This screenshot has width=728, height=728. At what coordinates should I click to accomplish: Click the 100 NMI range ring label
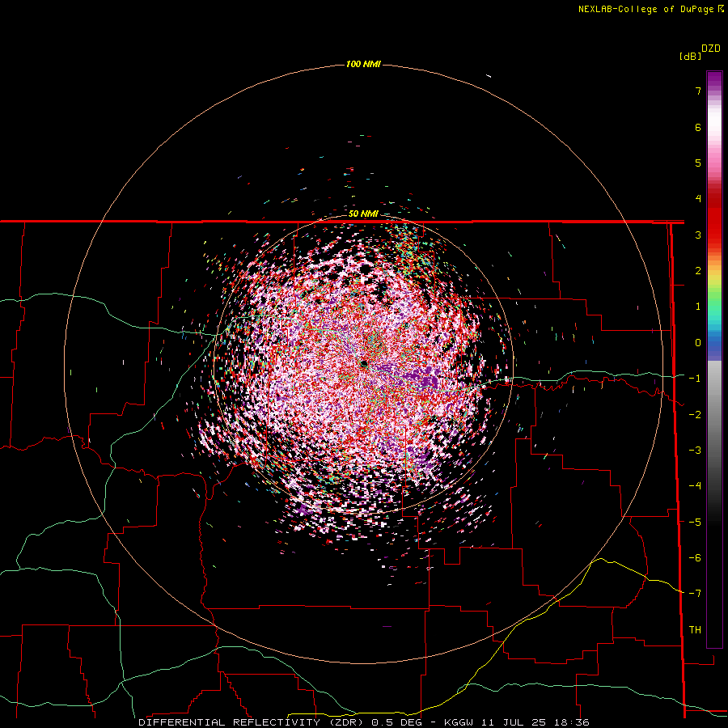point(363,64)
